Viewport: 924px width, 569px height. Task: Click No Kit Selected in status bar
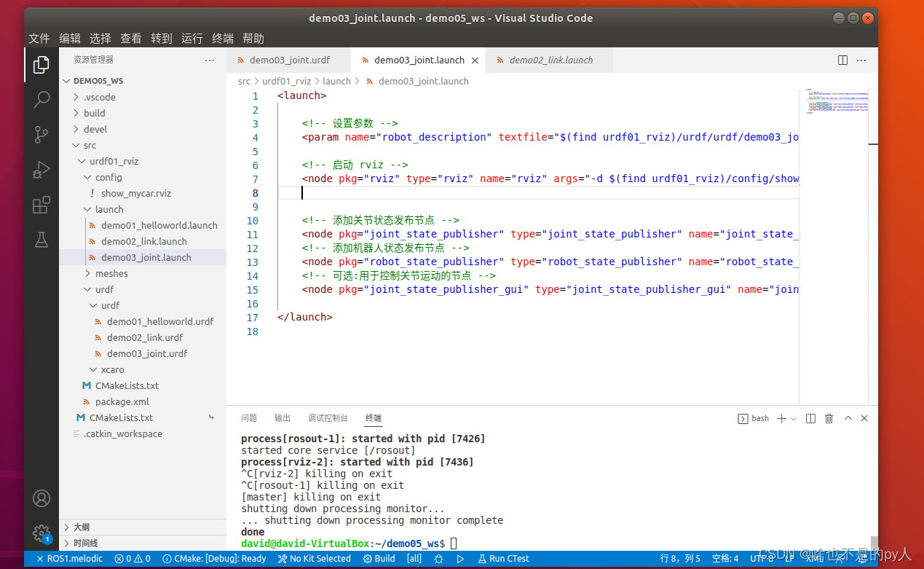315,559
